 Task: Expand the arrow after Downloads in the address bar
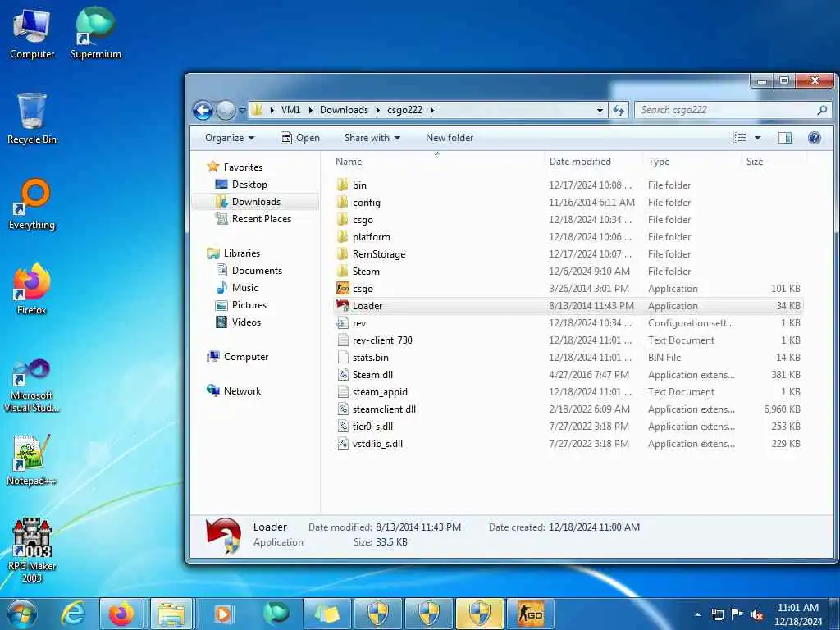(x=377, y=110)
